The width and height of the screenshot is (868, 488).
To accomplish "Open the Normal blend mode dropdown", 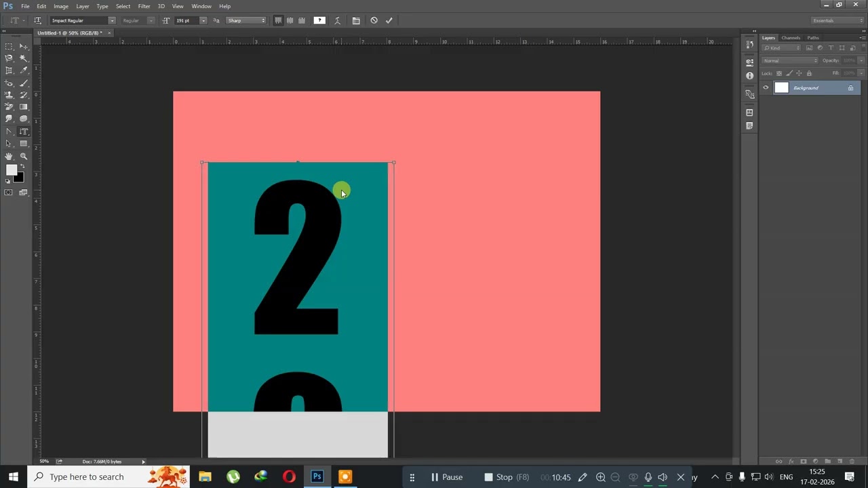I will pyautogui.click(x=790, y=60).
